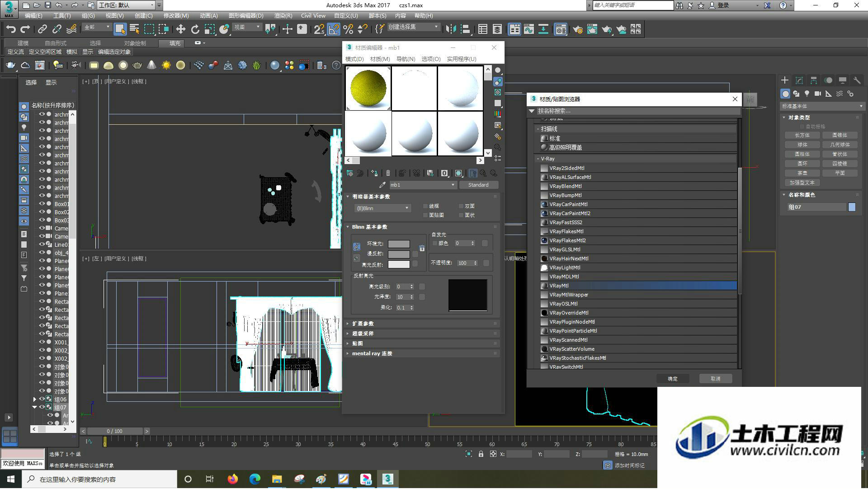
Task: Open the (B)Blinn shader dropdown
Action: click(382, 208)
